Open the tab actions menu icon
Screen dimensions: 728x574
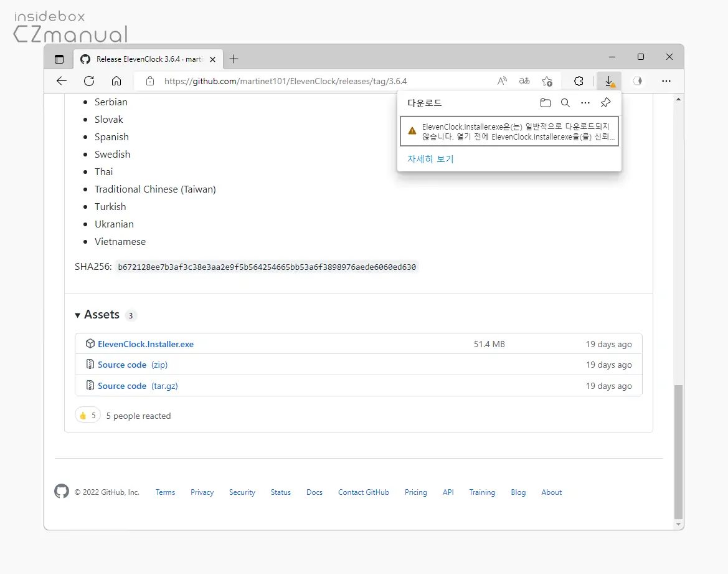(59, 59)
